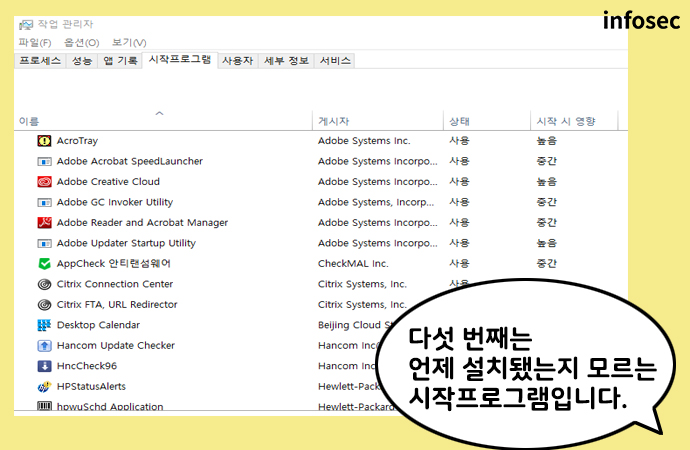
Task: Switch to the 세부 정보 tab
Action: [x=286, y=61]
